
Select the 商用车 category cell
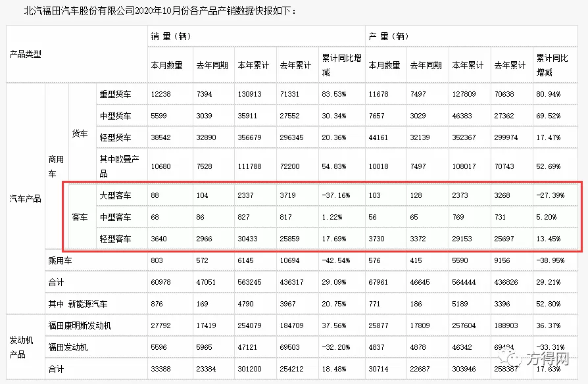coord(57,166)
